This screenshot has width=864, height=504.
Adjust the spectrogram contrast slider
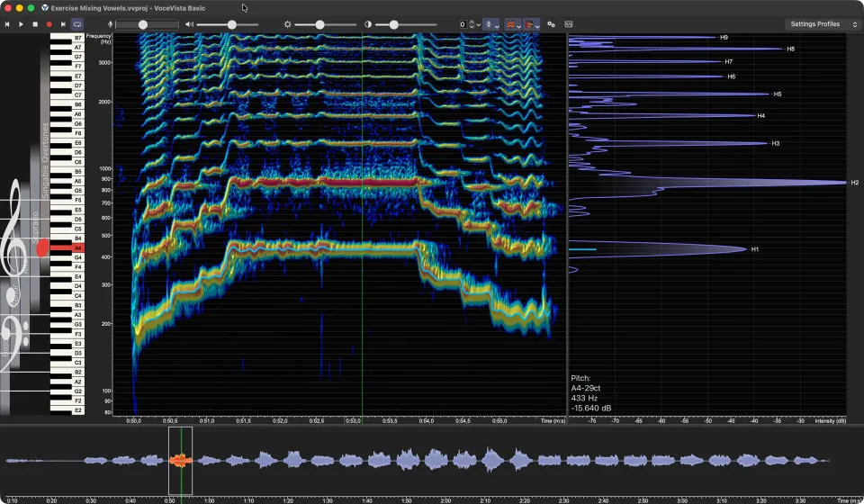pos(406,24)
